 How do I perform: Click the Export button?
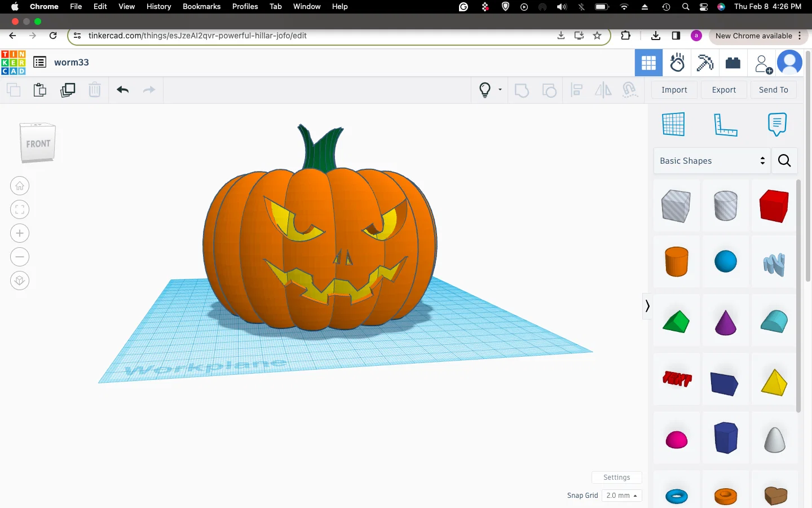point(724,90)
